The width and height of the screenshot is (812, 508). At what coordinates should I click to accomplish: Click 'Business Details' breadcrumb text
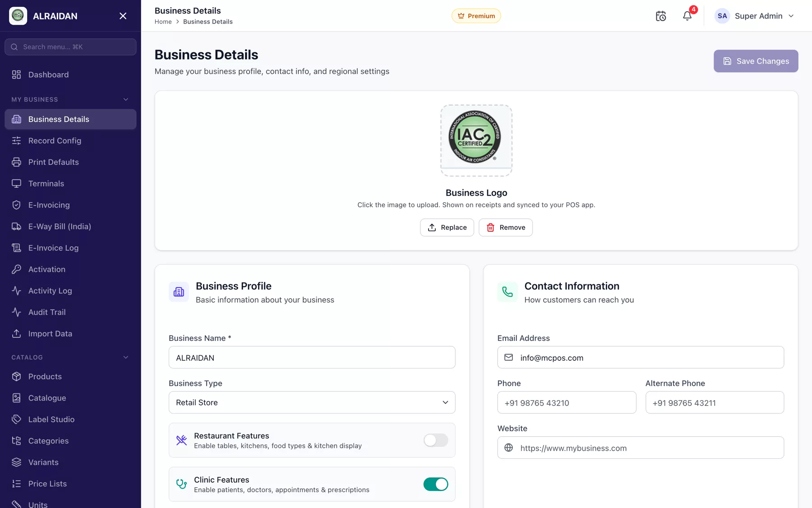click(x=208, y=22)
